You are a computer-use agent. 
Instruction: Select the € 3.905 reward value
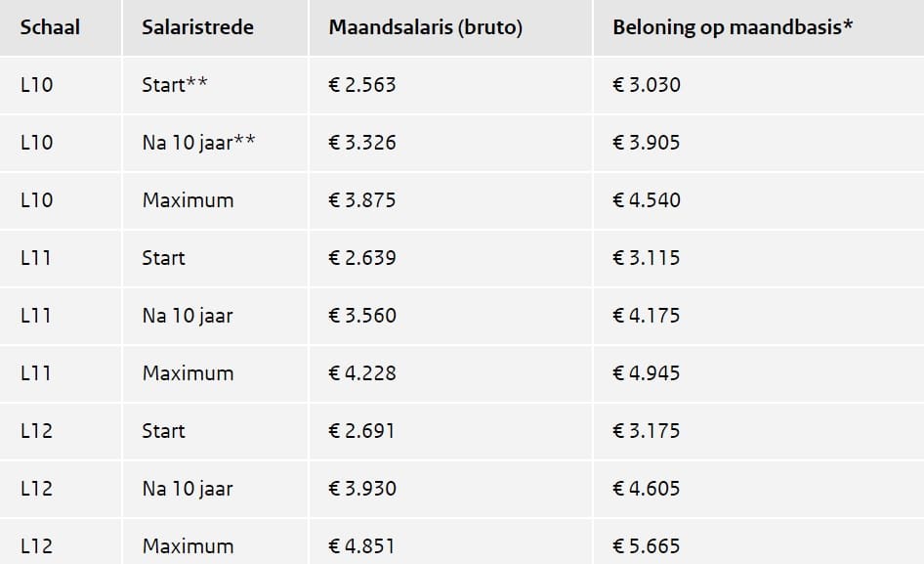point(647,143)
